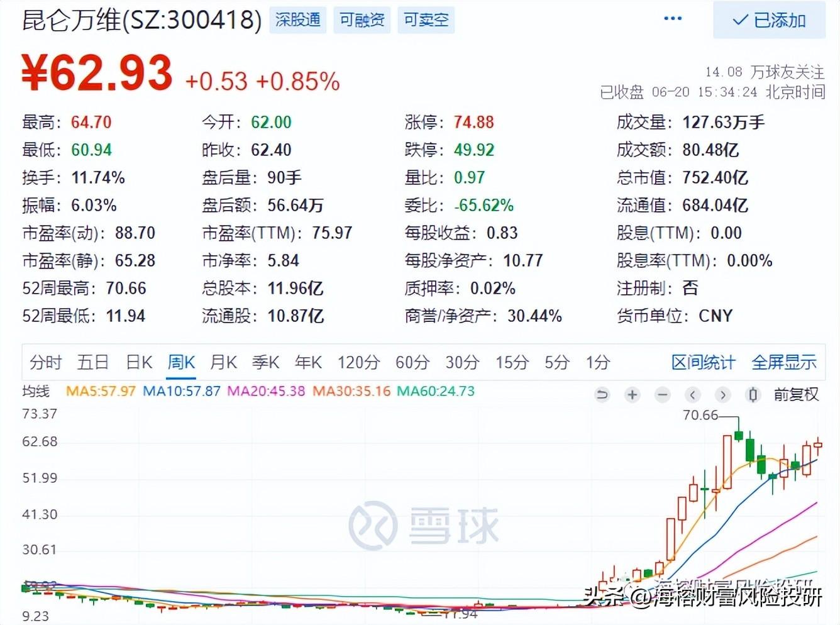Click the price change +0.53 +0.85%
Image resolution: width=840 pixels, height=625 pixels.
pyautogui.click(x=263, y=81)
